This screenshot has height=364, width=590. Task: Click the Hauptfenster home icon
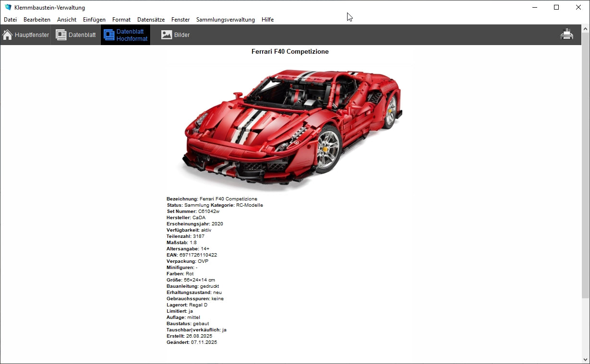(8, 35)
